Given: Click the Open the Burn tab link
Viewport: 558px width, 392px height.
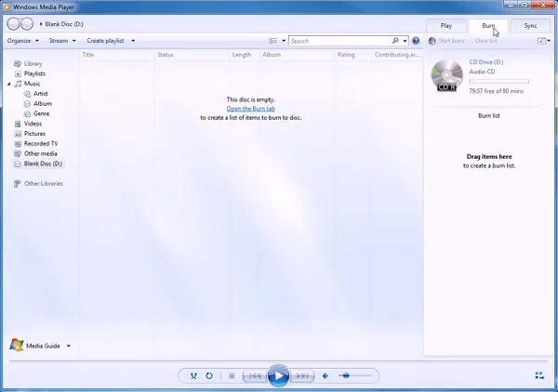Looking at the screenshot, I should pos(250,109).
